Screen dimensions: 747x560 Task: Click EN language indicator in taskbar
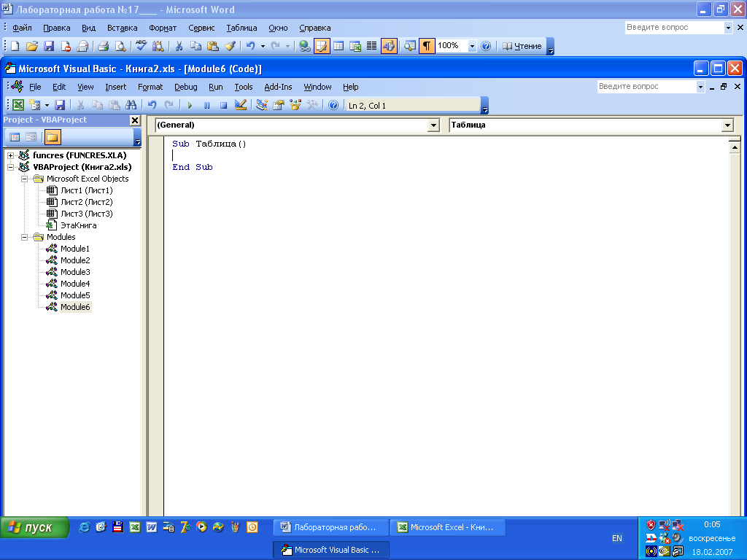(x=617, y=538)
